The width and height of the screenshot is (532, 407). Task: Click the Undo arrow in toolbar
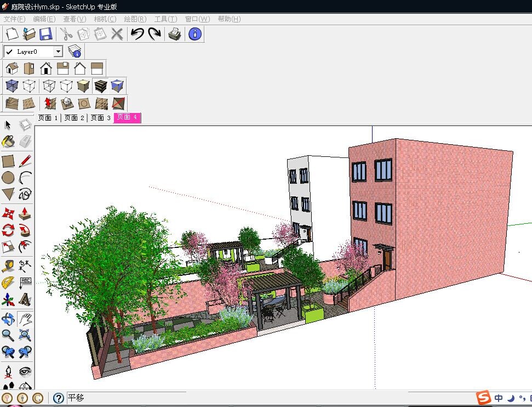pos(137,34)
